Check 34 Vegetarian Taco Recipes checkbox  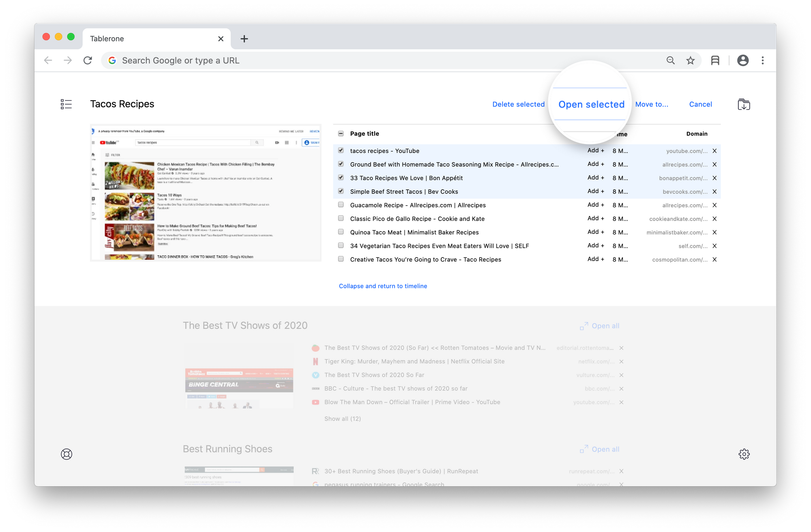click(341, 246)
